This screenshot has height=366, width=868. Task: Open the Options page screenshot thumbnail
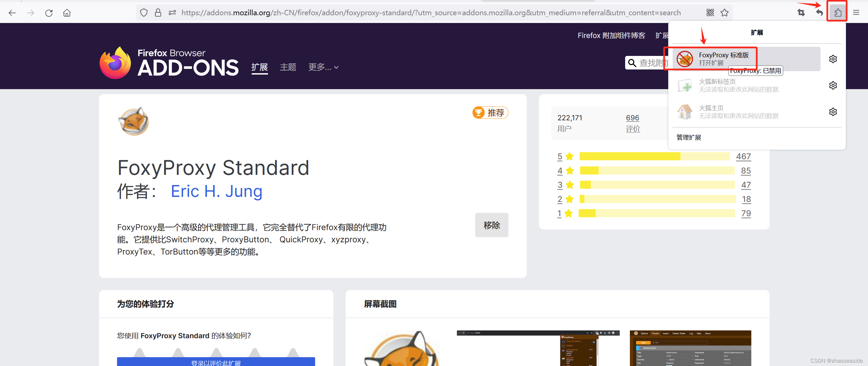tap(690, 348)
